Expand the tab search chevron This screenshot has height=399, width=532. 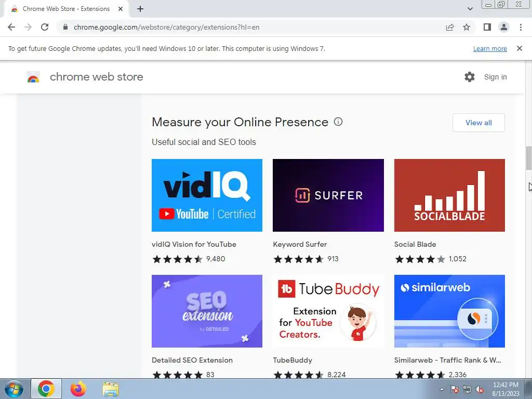(470, 9)
